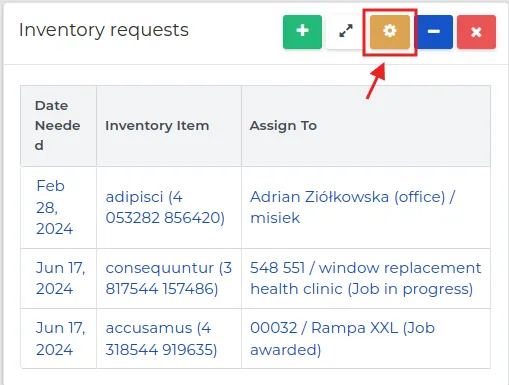Click the Date Needed column header
The height and width of the screenshot is (385, 509).
point(58,126)
